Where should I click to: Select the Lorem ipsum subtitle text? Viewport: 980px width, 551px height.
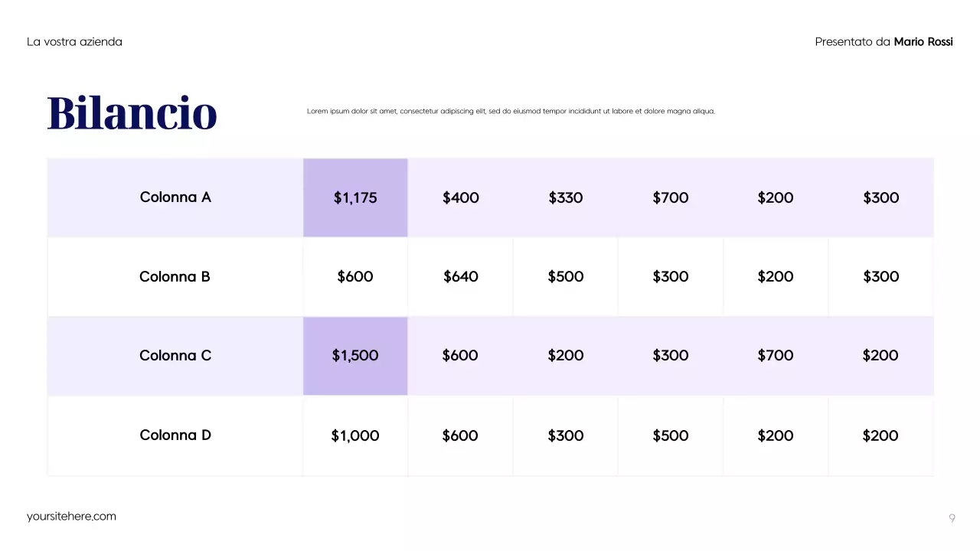click(x=511, y=111)
